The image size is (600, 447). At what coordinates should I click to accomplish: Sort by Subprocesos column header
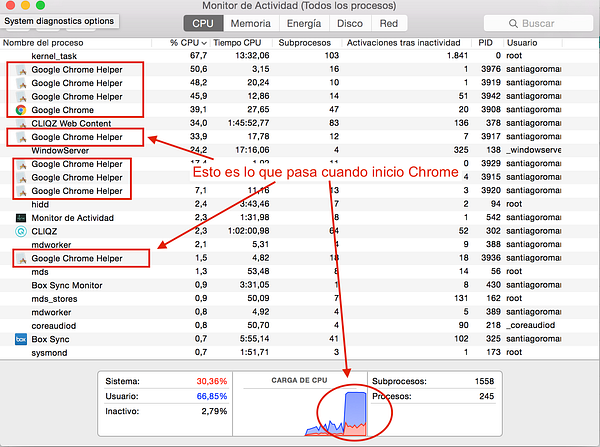coord(305,43)
